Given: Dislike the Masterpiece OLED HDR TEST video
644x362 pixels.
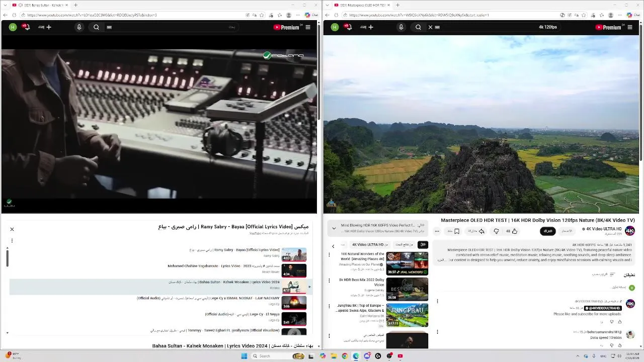Looking at the screenshot, I should pos(496,231).
